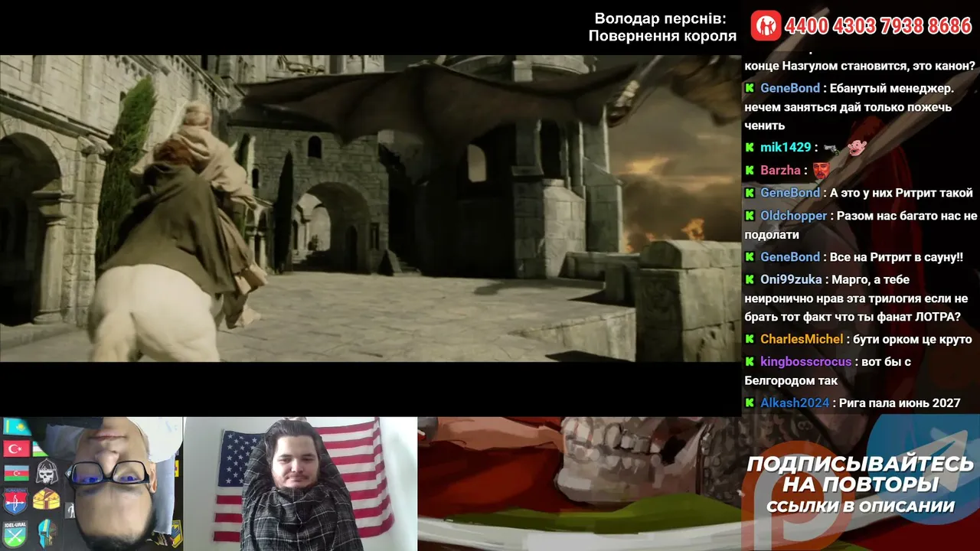The height and width of the screenshot is (551, 980).
Task: Click the K badge next to Barzha
Action: 750,170
